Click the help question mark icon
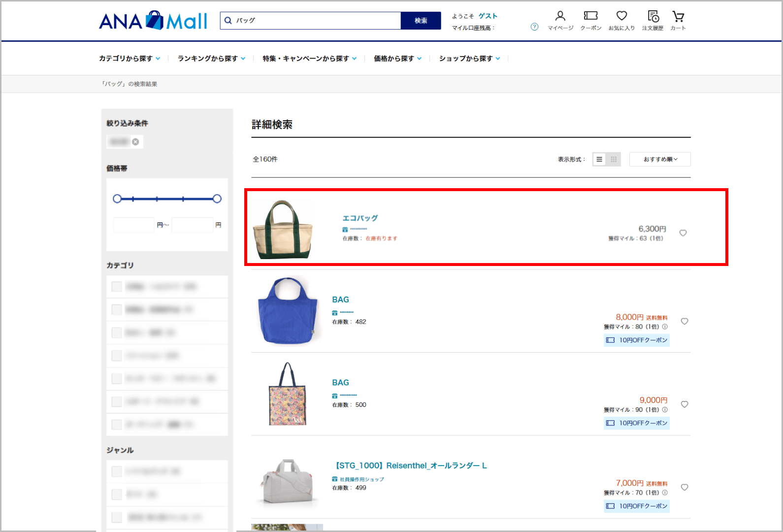 click(534, 27)
